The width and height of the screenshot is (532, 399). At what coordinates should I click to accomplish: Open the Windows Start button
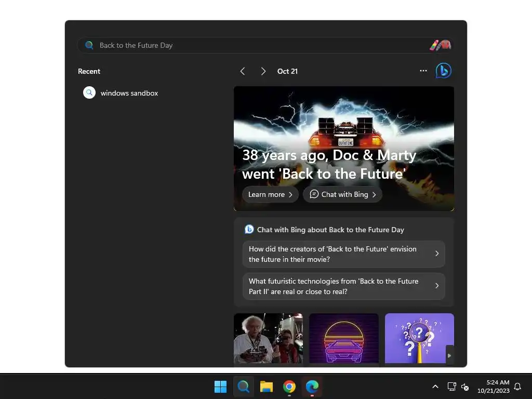pos(220,387)
